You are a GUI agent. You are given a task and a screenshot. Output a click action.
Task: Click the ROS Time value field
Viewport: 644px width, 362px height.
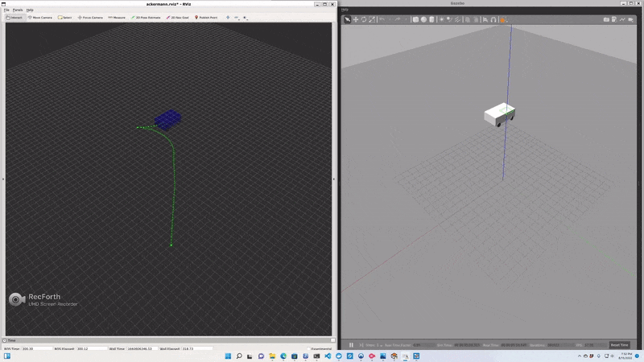point(37,348)
